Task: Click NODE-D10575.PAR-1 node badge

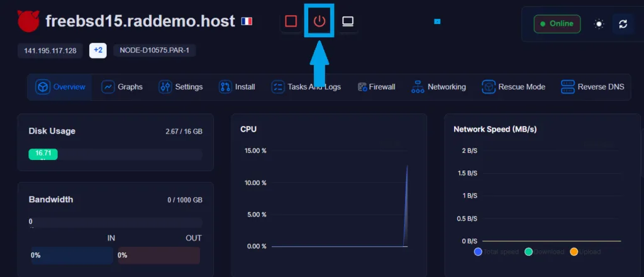Action: coord(155,50)
